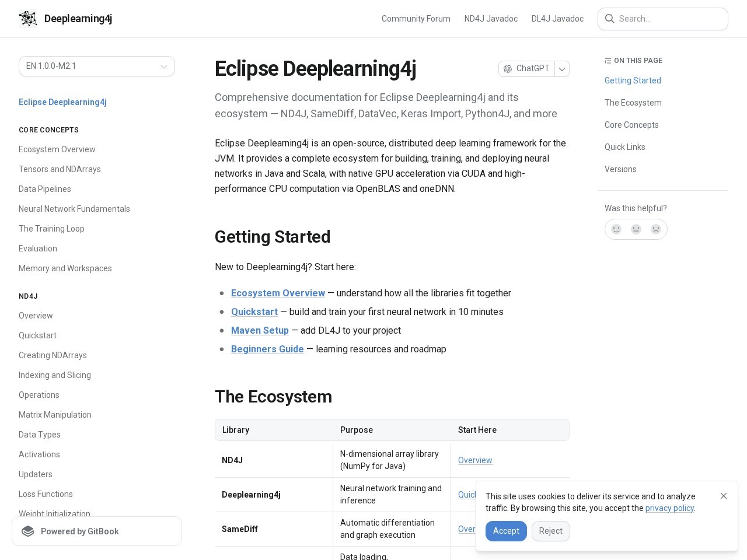Click the Deeplearning4j logo icon
The width and height of the screenshot is (747, 560).
[28, 19]
